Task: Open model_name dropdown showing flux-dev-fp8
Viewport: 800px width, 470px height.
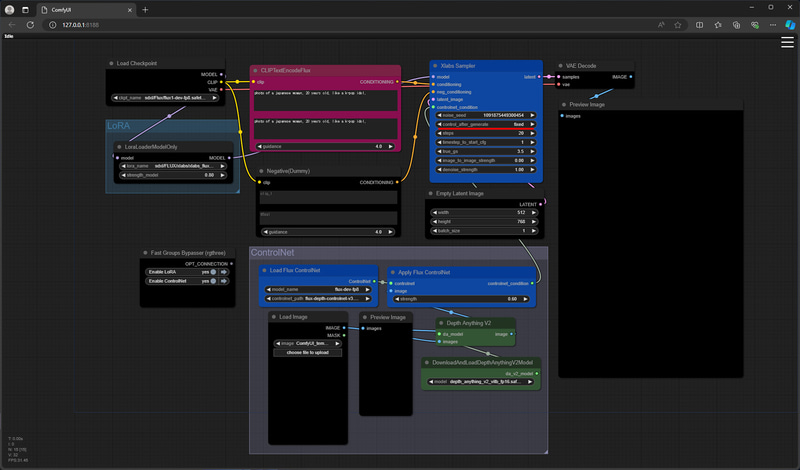Action: pyautogui.click(x=318, y=289)
